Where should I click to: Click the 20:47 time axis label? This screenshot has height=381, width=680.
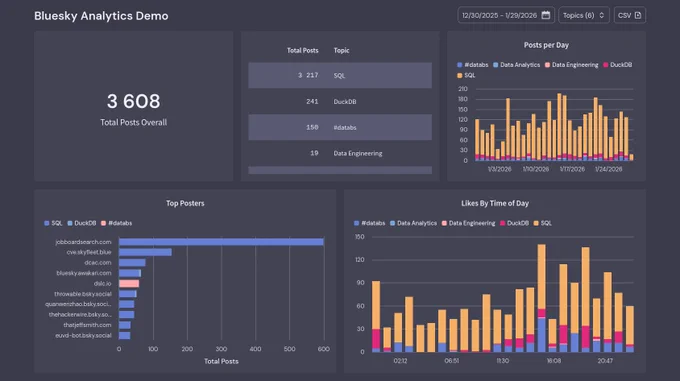pos(605,361)
